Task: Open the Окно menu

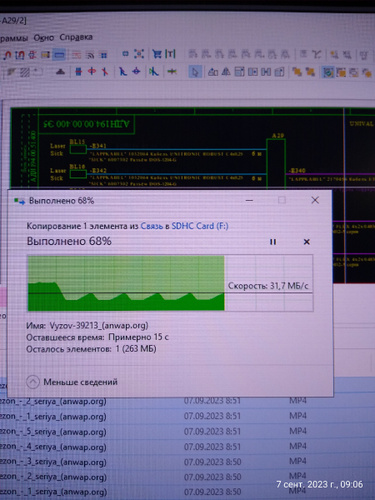Action: [43, 38]
